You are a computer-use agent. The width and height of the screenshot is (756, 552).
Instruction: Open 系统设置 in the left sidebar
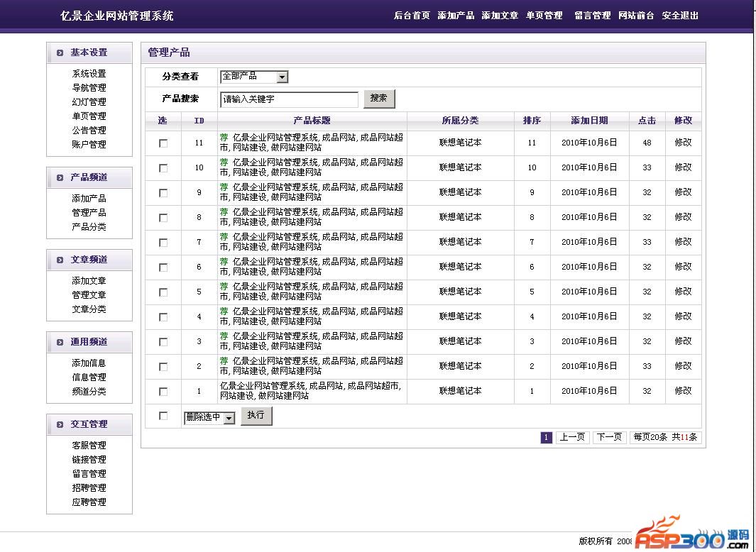tap(89, 74)
